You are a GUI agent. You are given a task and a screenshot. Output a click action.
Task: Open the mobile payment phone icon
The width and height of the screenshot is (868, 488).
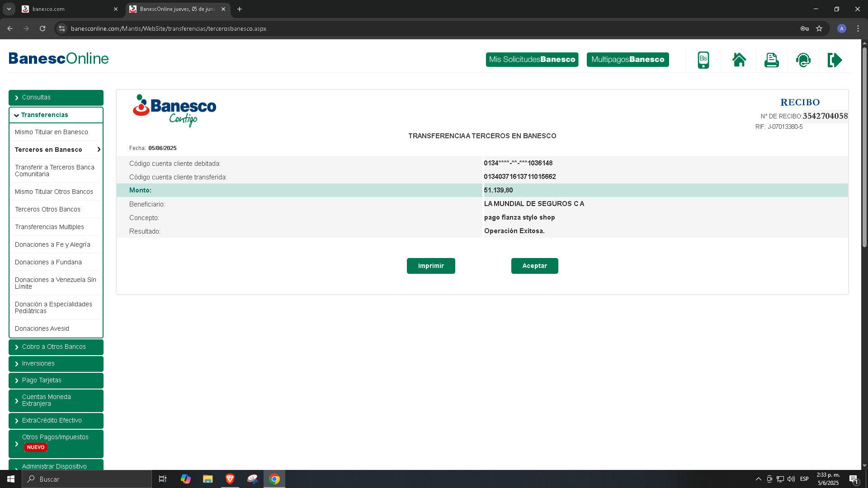[703, 60]
